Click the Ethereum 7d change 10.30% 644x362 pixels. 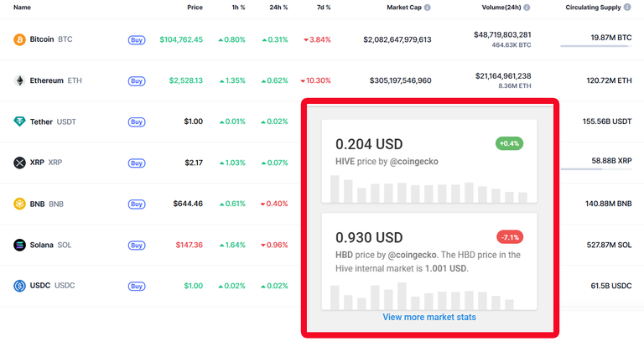315,80
